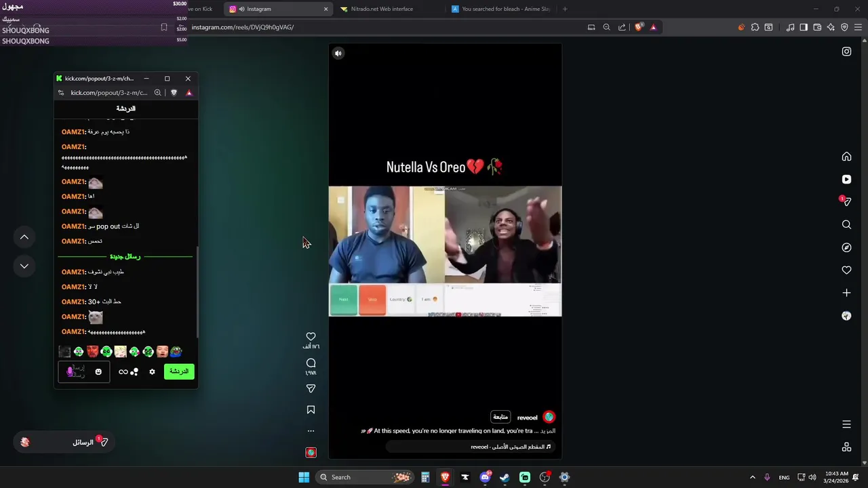Viewport: 868px width, 488px height.
Task: Go to next reel with down chevron
Action: click(x=24, y=266)
